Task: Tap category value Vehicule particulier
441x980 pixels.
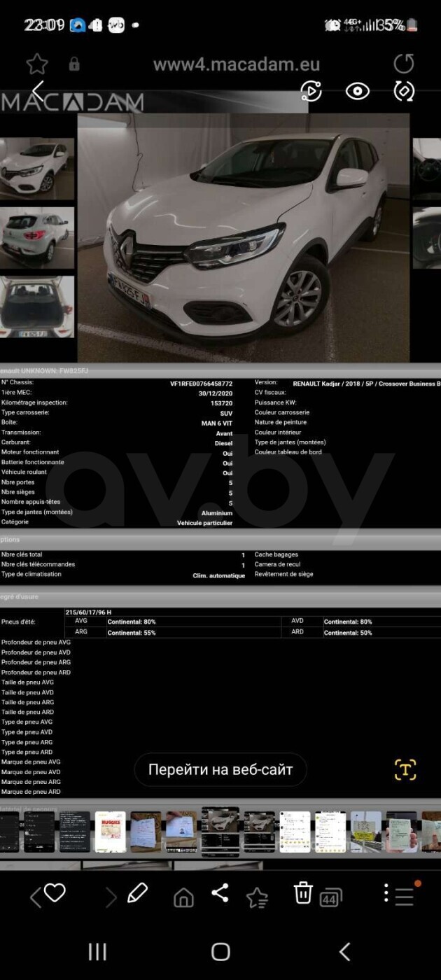Action: coord(204,523)
